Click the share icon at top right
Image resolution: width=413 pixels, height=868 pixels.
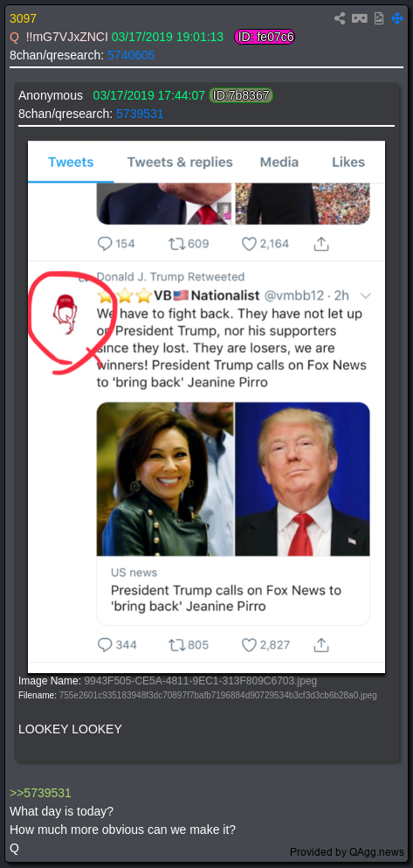click(340, 18)
